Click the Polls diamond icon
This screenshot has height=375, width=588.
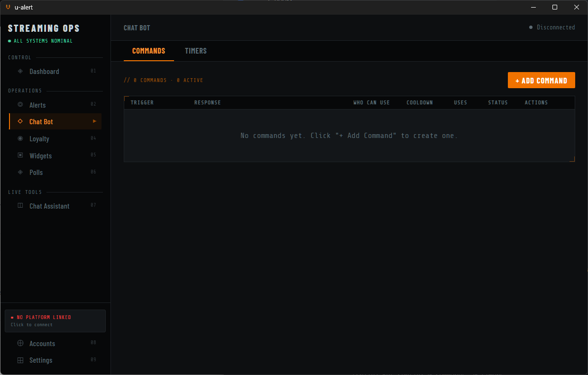click(x=20, y=172)
